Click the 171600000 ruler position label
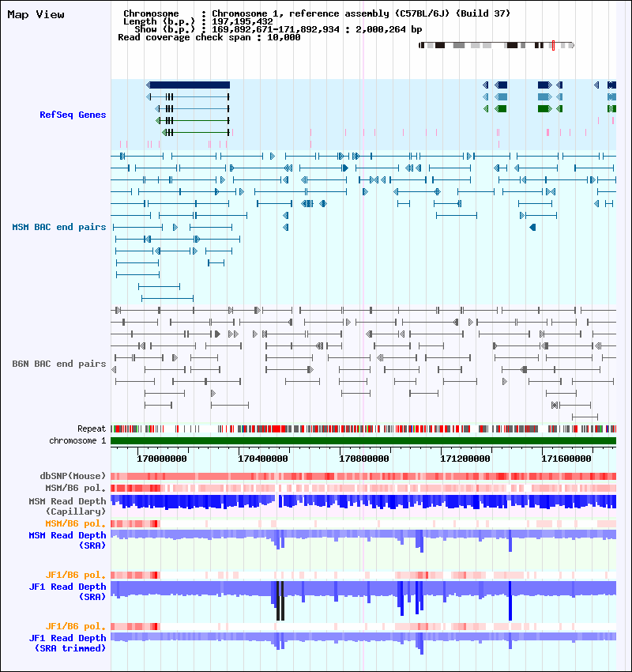The height and width of the screenshot is (672, 632). point(566,459)
